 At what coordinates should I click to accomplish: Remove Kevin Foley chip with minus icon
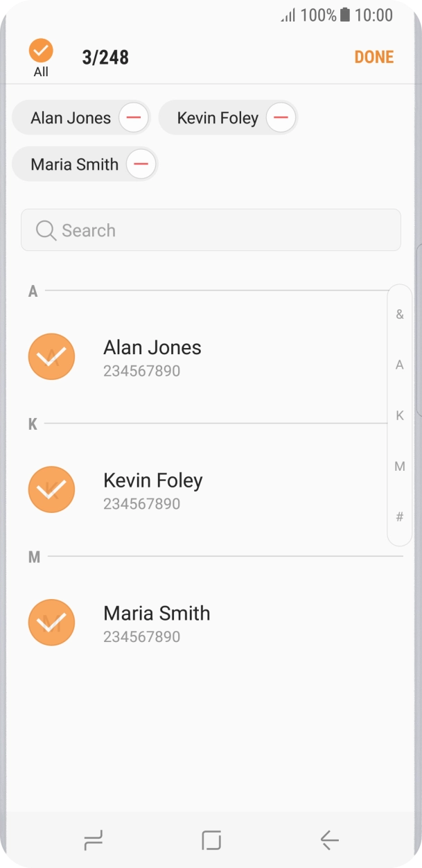pyautogui.click(x=281, y=118)
